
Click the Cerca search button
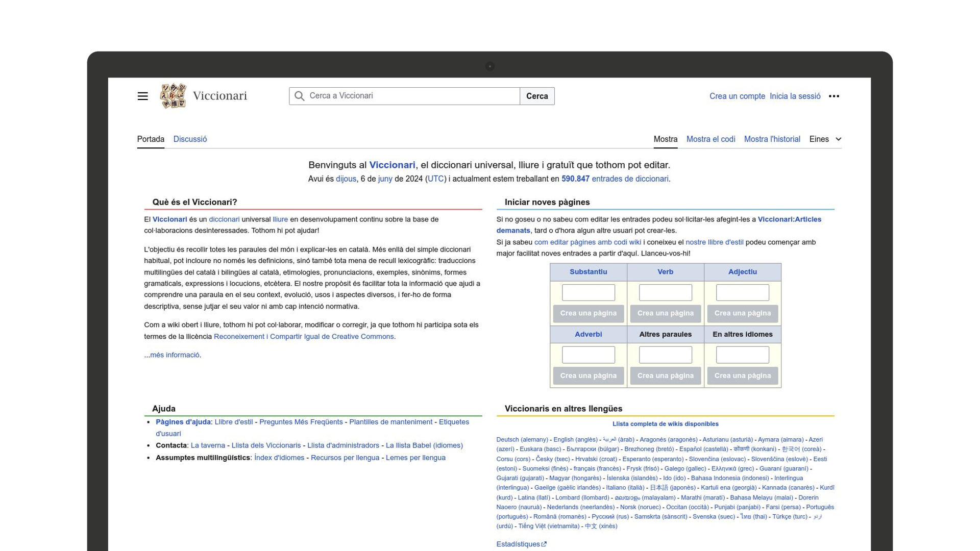(537, 96)
